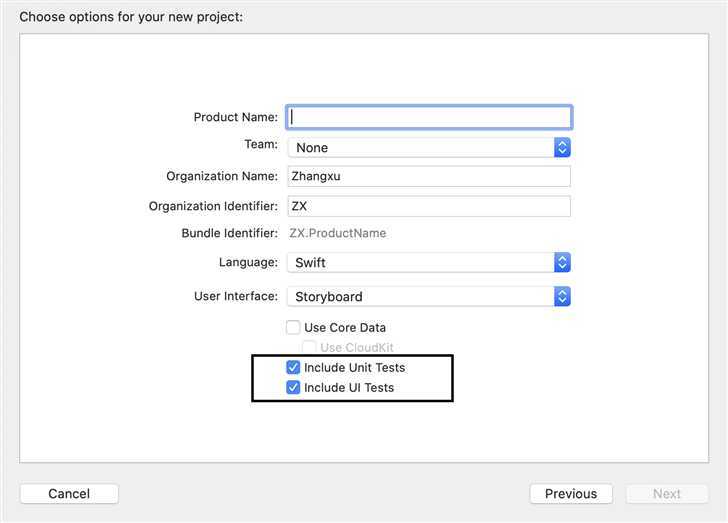
Task: Uncheck Include Unit Tests
Action: [x=293, y=367]
